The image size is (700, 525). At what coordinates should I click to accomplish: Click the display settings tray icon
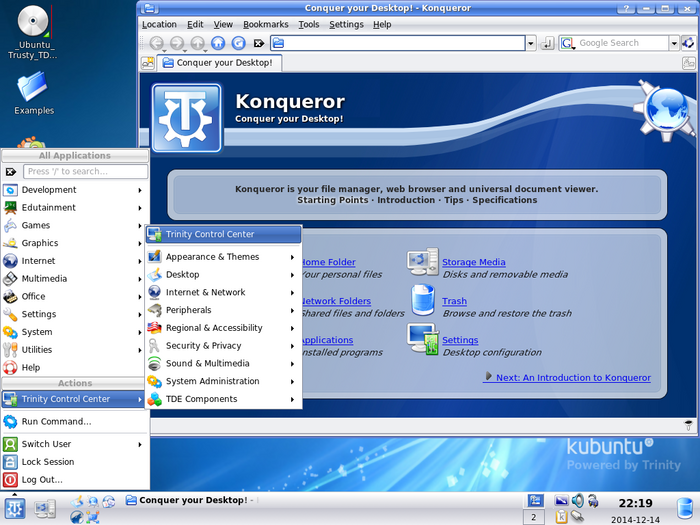[x=561, y=500]
